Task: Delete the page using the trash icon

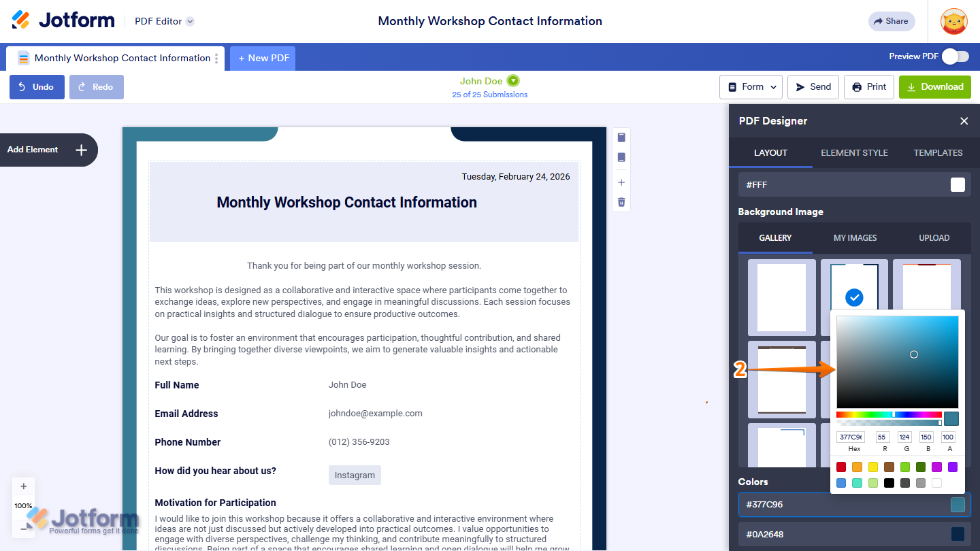Action: coord(621,202)
